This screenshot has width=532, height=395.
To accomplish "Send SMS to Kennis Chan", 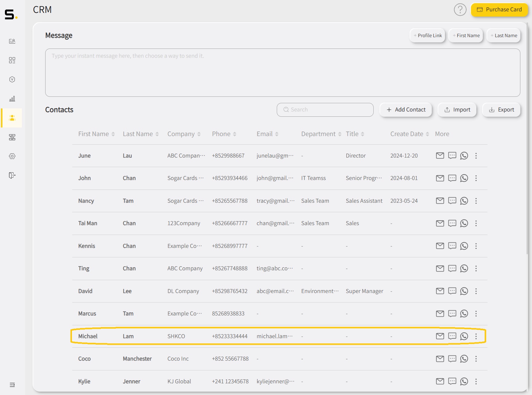I will [x=452, y=246].
